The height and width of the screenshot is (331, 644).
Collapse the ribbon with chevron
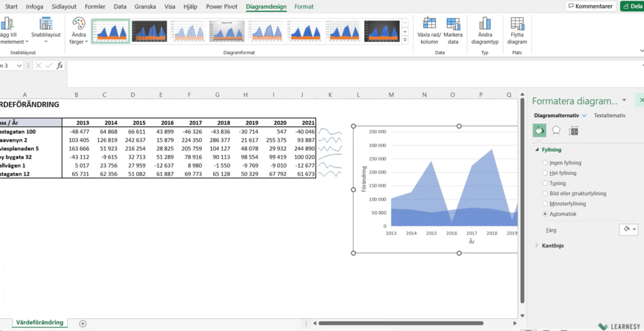tap(641, 50)
